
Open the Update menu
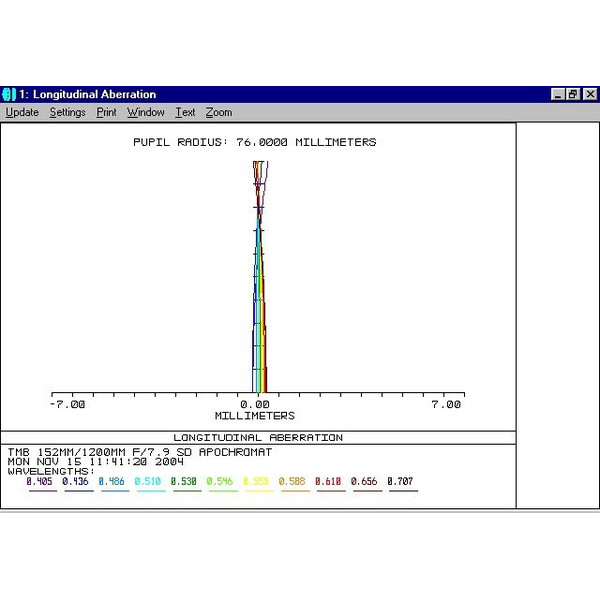(22, 113)
